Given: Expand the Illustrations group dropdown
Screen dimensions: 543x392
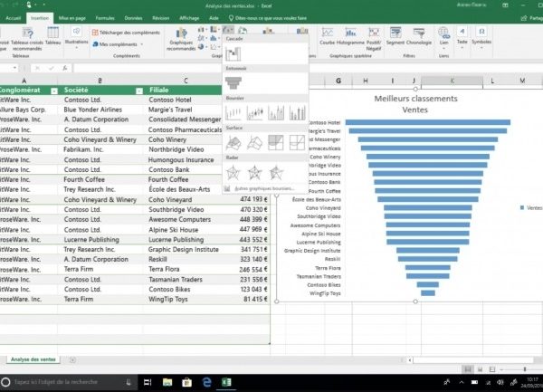Looking at the screenshot, I should pyautogui.click(x=77, y=37).
